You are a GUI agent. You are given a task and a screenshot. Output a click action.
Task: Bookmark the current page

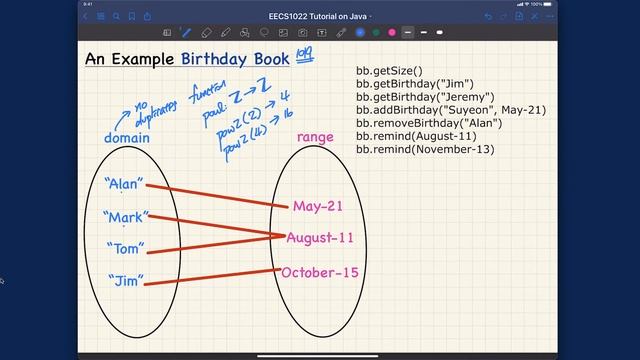coord(132,16)
